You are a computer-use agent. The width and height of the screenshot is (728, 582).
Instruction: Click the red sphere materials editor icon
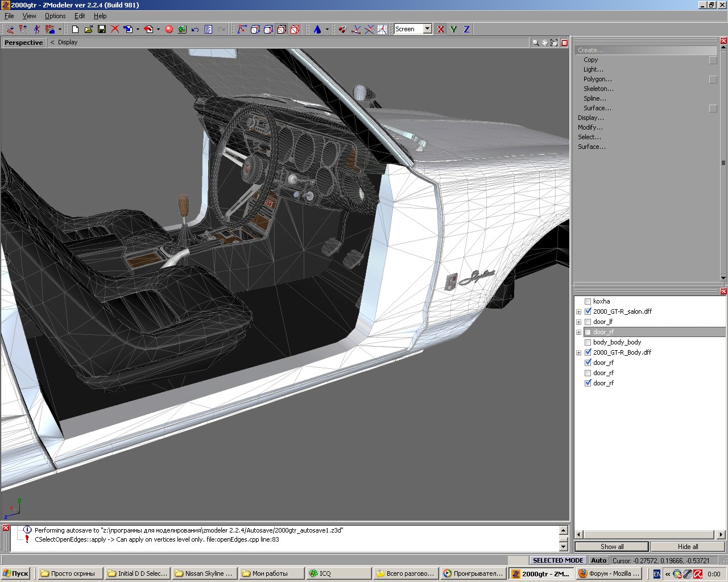(169, 29)
